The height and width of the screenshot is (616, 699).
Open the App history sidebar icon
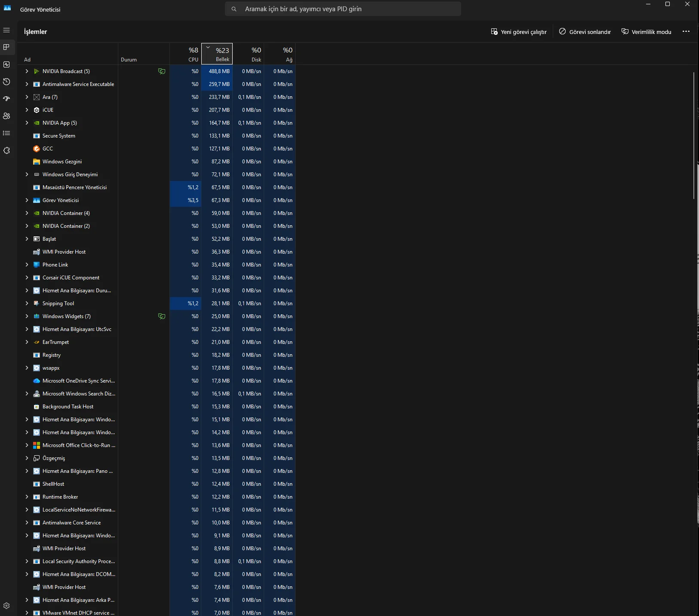[x=6, y=82]
